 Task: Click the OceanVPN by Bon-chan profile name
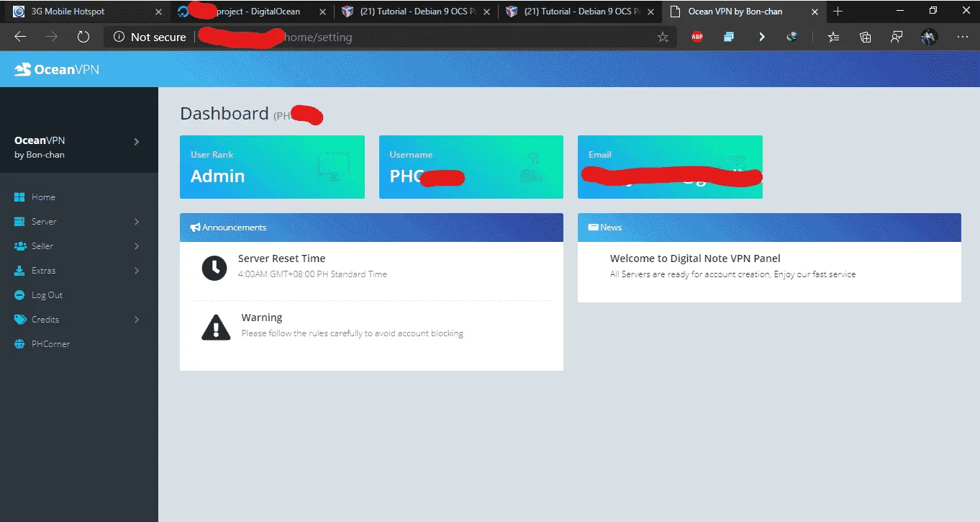click(x=40, y=147)
